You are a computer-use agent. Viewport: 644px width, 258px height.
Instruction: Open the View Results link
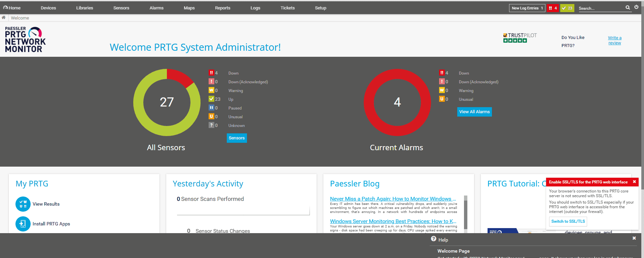[46, 204]
